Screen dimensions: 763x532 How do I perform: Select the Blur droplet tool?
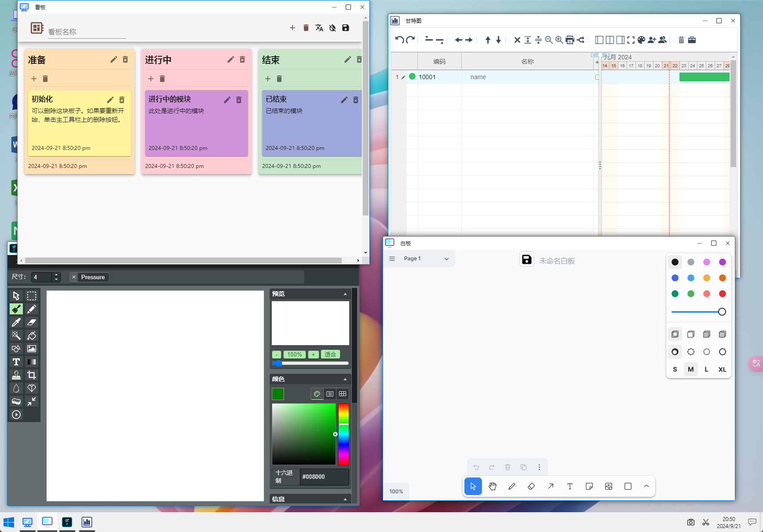tap(16, 388)
